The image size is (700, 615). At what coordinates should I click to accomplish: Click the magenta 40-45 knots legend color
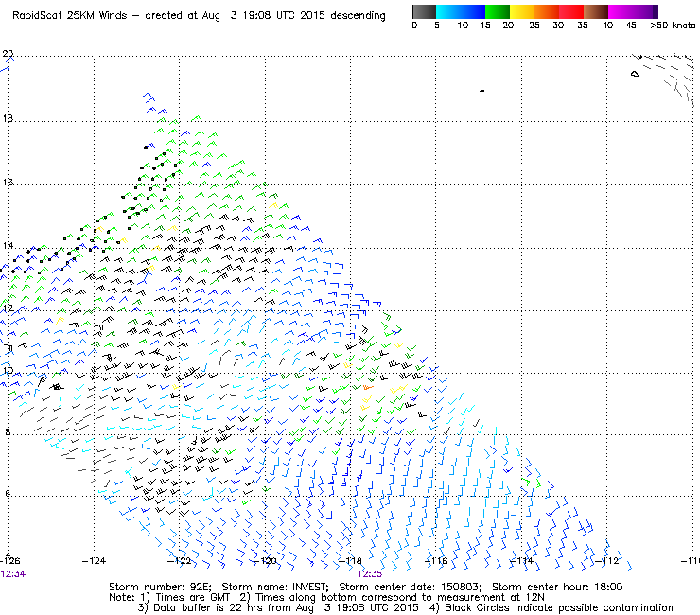tap(621, 11)
